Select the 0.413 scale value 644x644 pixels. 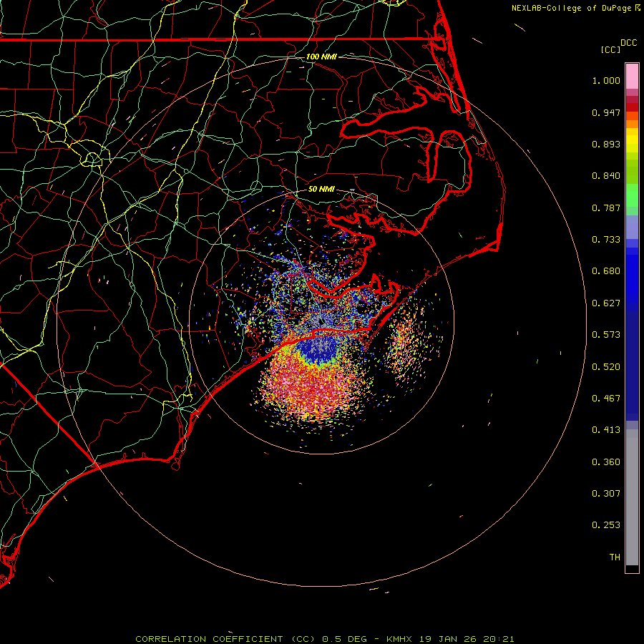tap(606, 430)
